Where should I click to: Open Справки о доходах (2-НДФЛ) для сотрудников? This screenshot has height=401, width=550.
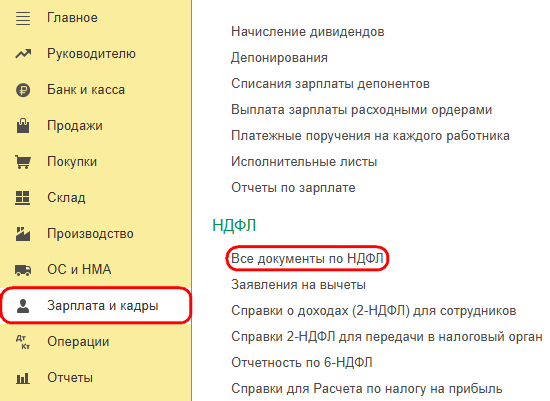[x=374, y=311]
